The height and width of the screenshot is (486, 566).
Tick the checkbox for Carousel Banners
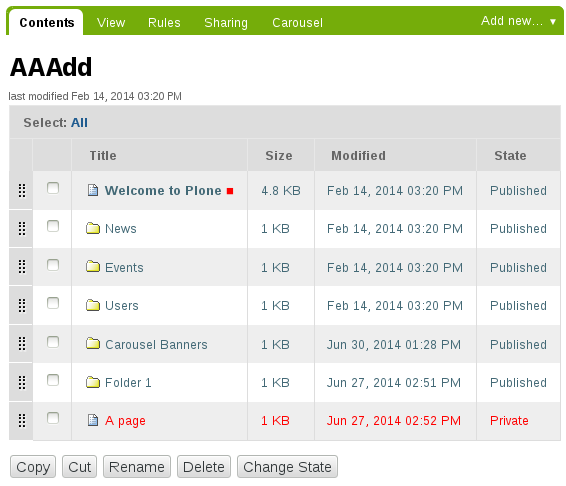(53, 342)
